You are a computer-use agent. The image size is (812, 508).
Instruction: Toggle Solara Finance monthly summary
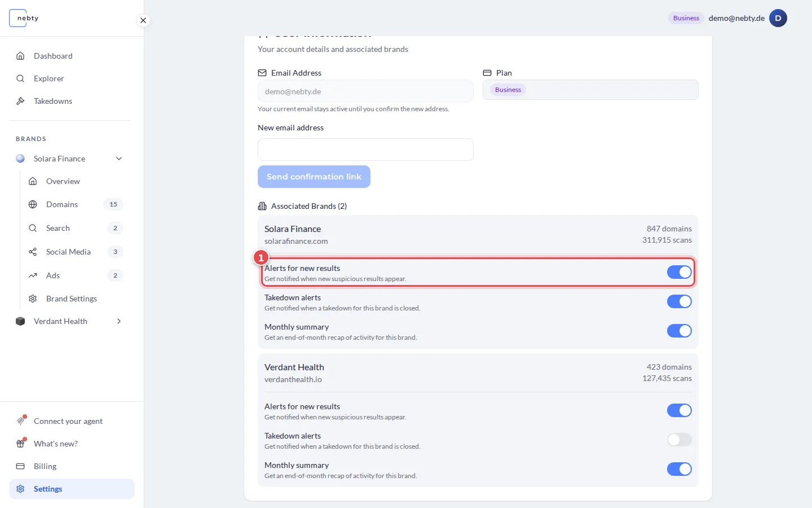[679, 331]
